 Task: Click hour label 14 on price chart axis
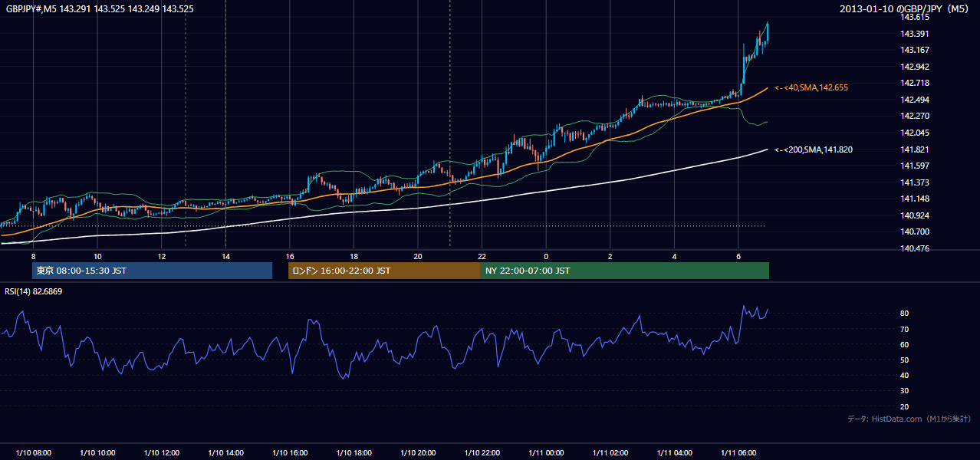tap(225, 256)
